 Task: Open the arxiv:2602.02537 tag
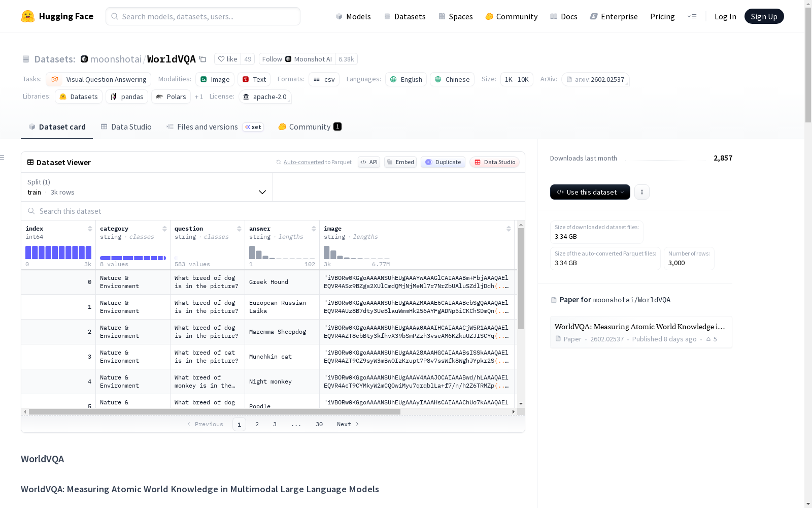[x=595, y=79]
